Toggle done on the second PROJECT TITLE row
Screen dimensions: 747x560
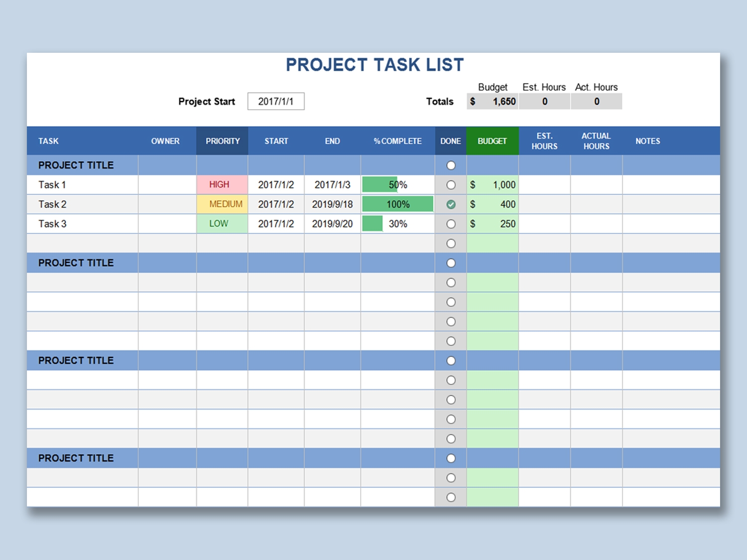coord(451,263)
